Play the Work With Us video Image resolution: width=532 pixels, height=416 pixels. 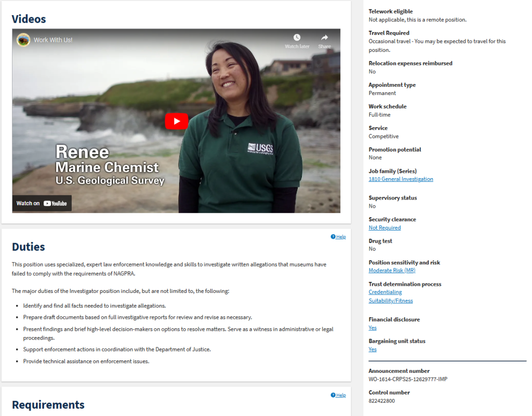click(x=177, y=121)
